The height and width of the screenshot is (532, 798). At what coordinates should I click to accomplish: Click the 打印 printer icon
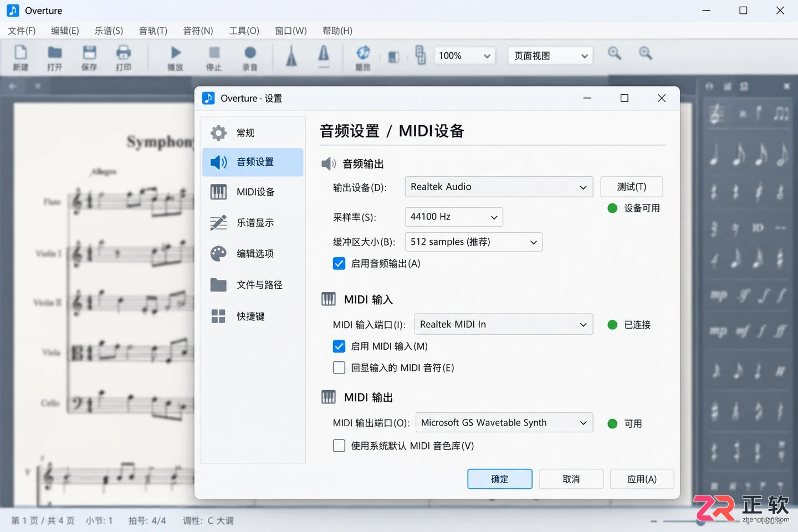(x=124, y=58)
